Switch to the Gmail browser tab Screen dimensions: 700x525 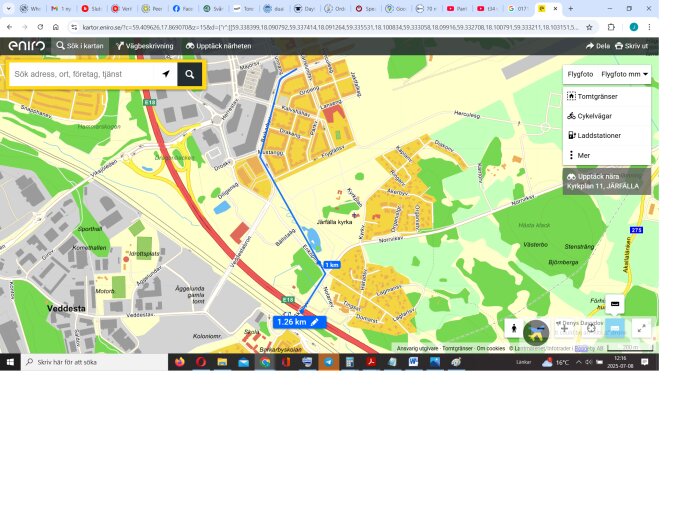[x=61, y=8]
